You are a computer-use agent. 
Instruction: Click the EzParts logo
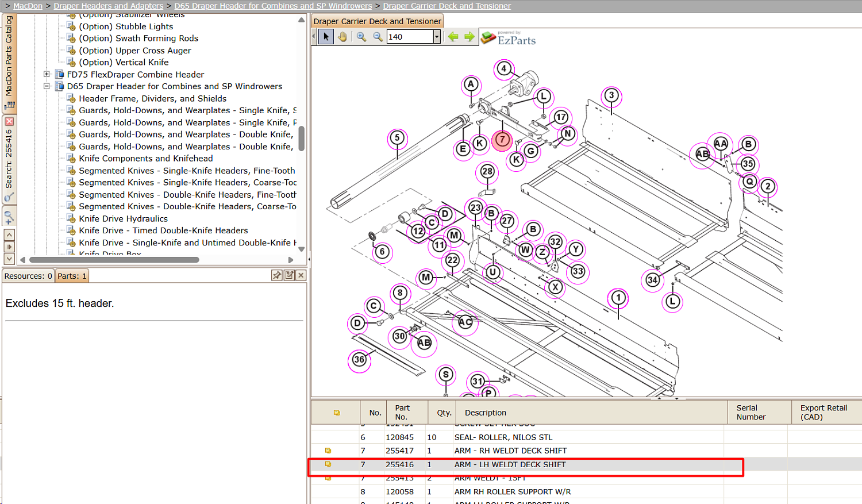pyautogui.click(x=509, y=38)
